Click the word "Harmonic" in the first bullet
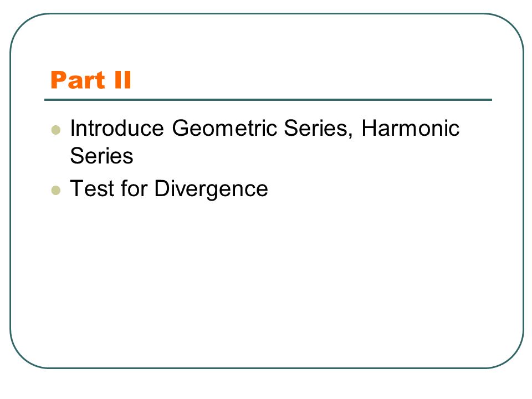This screenshot has height=399, width=532. 411,128
